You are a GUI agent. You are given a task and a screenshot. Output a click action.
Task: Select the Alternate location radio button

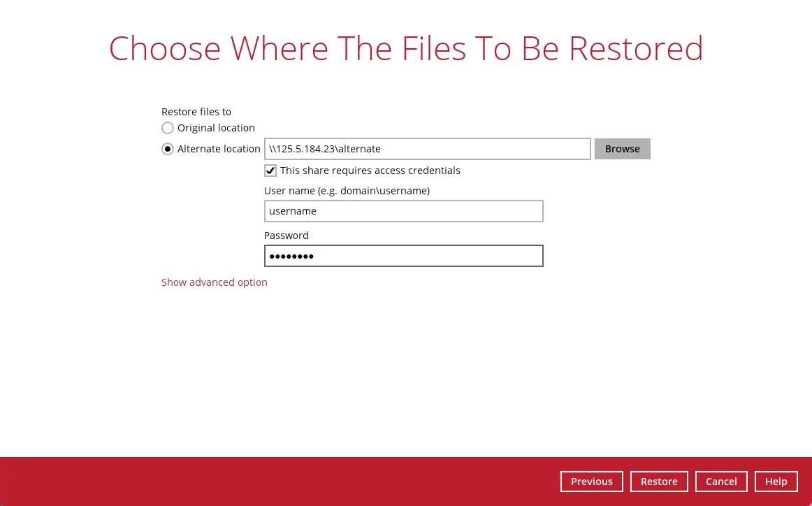[168, 149]
